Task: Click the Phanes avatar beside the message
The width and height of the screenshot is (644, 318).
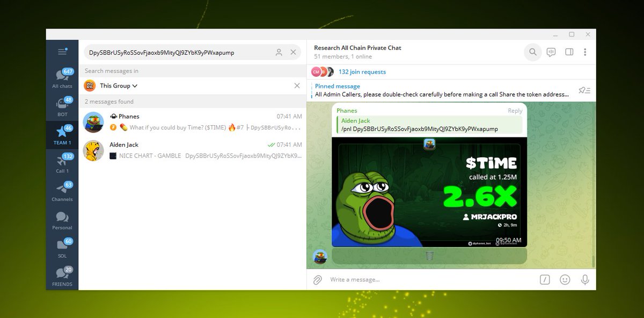Action: point(320,257)
